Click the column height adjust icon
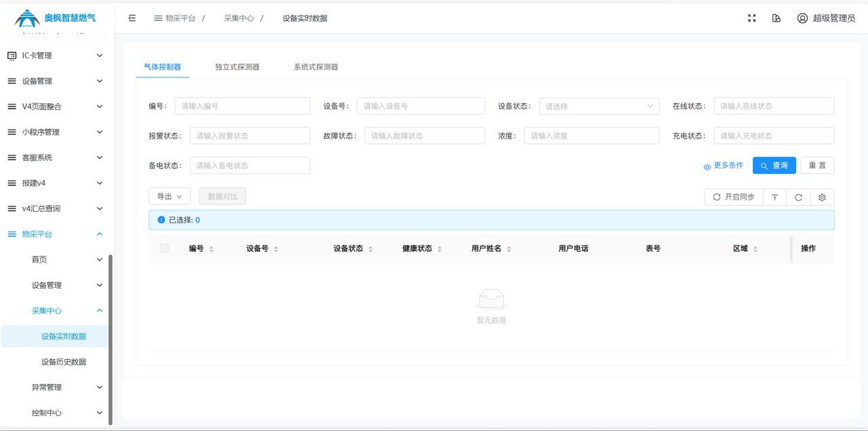The width and height of the screenshot is (868, 431). [x=774, y=198]
